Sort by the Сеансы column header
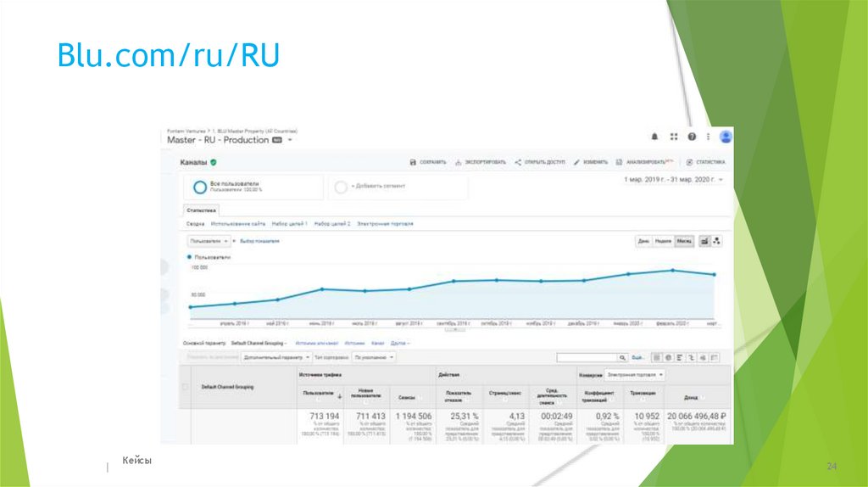Image resolution: width=868 pixels, height=487 pixels. pyautogui.click(x=407, y=397)
